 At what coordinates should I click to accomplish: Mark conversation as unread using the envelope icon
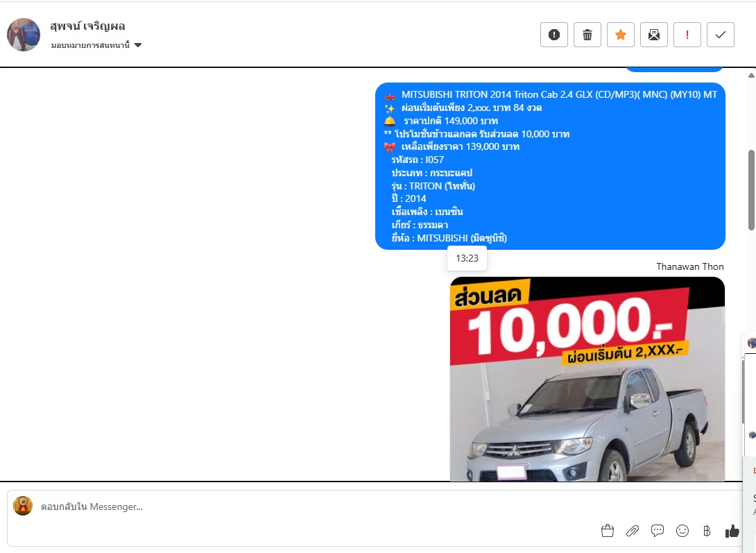coord(654,35)
